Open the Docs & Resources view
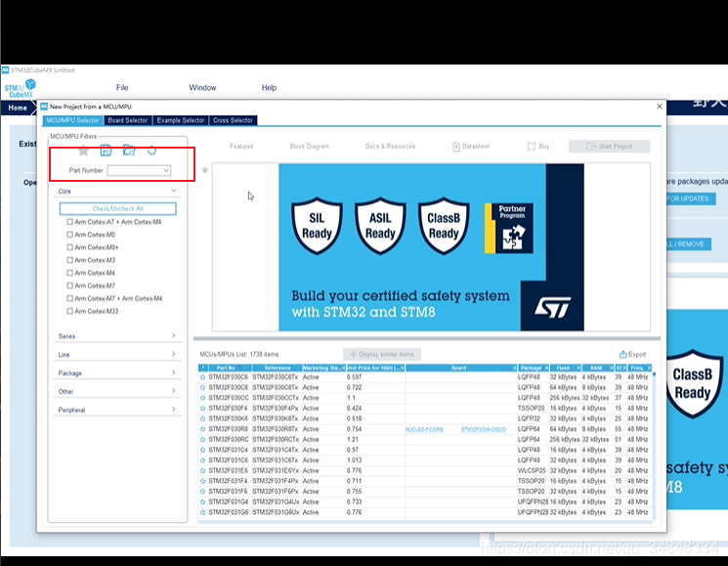The width and height of the screenshot is (728, 566). click(x=390, y=147)
